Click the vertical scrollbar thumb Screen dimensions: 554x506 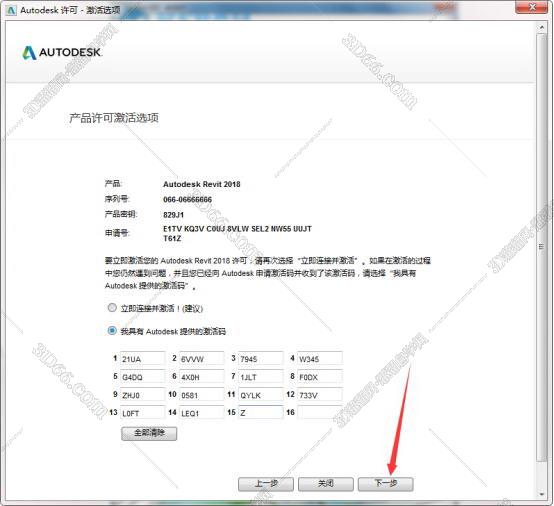(x=541, y=247)
